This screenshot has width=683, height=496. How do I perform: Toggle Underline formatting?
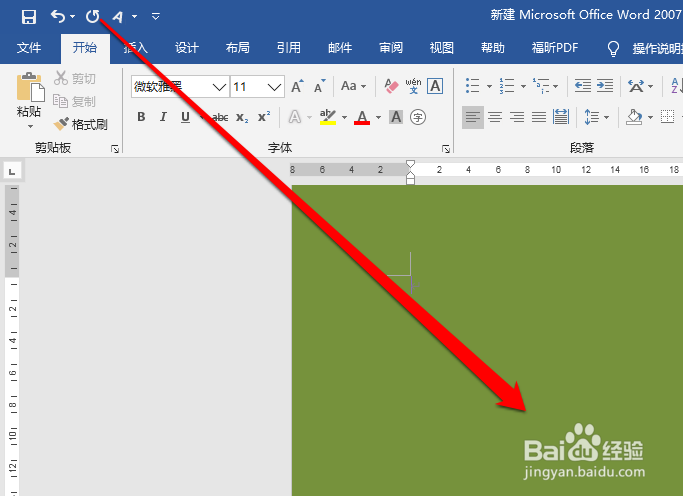click(185, 117)
